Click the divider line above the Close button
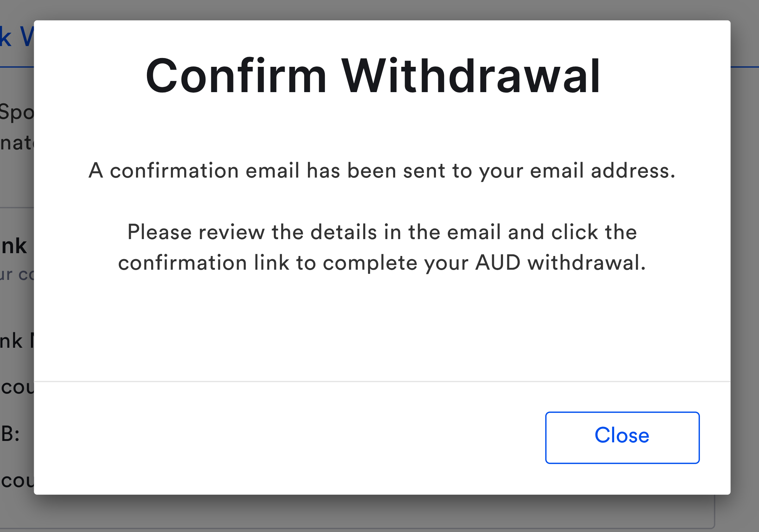Viewport: 759px width, 532px height. pos(382,382)
